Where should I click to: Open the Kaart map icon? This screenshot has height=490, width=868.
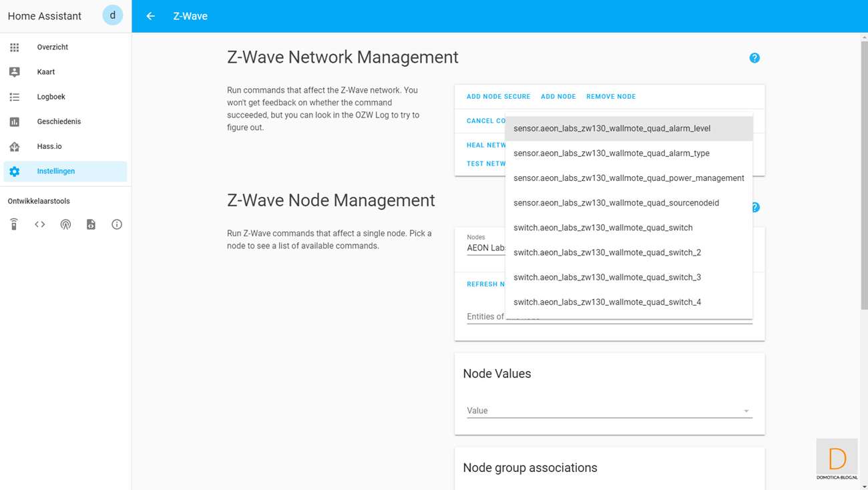coord(15,72)
